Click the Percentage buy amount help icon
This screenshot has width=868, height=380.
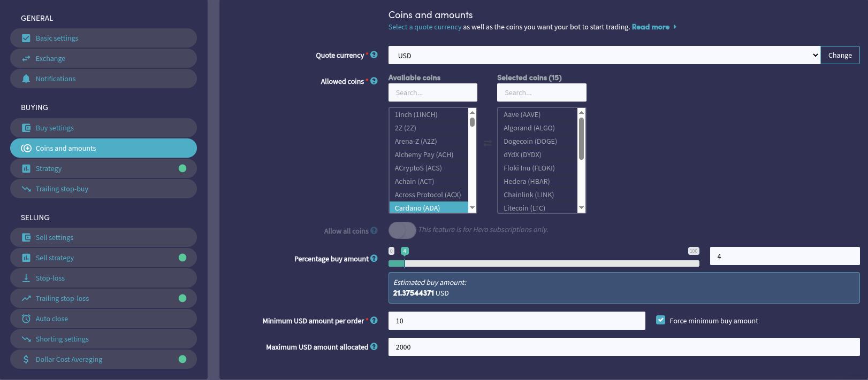374,259
